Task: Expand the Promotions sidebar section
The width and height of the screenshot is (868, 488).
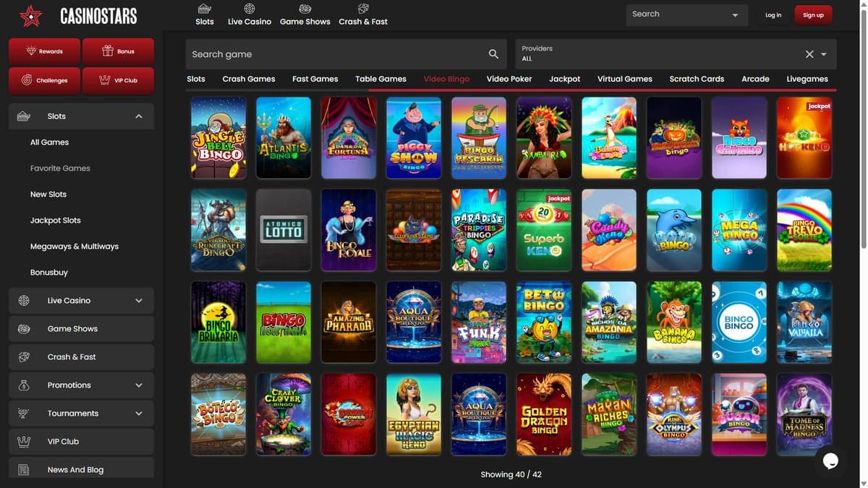Action: [x=139, y=385]
